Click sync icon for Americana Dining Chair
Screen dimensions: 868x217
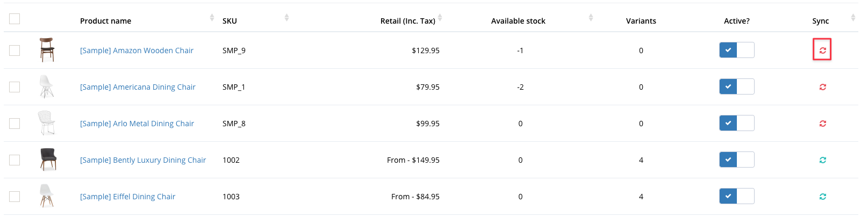[822, 86]
